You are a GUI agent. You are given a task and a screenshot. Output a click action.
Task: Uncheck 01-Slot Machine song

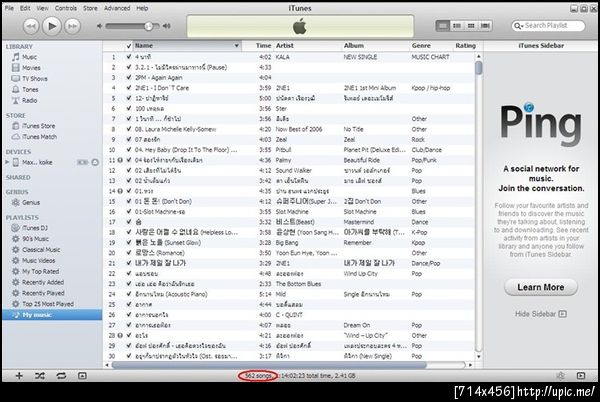click(129, 212)
